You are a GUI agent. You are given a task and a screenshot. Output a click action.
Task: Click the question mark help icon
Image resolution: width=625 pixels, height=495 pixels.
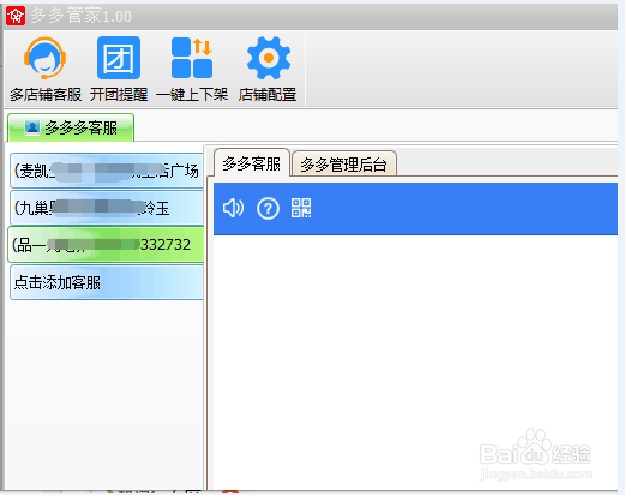point(268,208)
